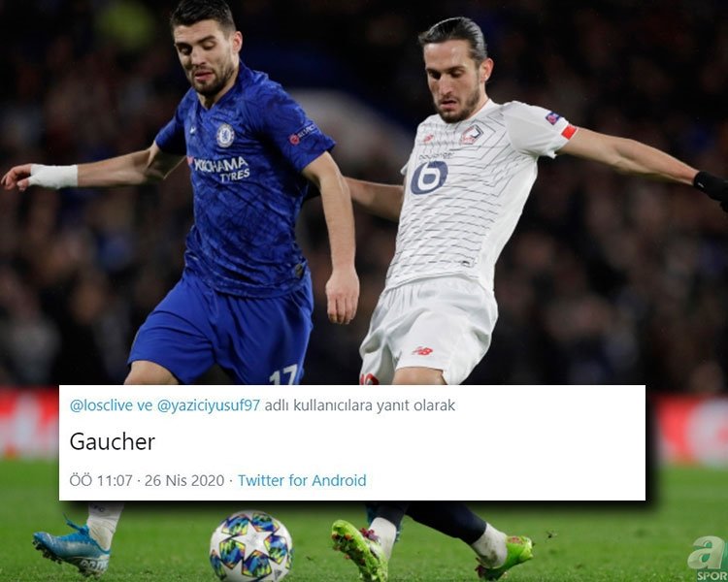Click the number 17 on blue shorts

click(283, 374)
